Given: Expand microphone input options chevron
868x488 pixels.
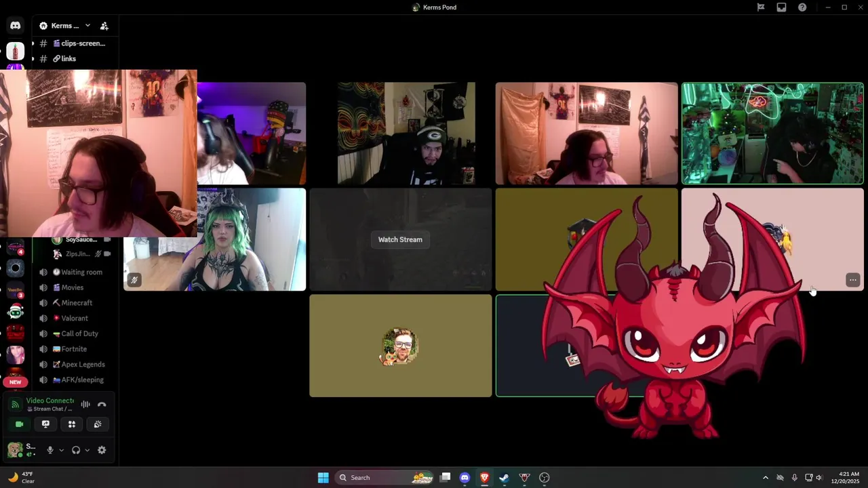Looking at the screenshot, I should tap(61, 450).
